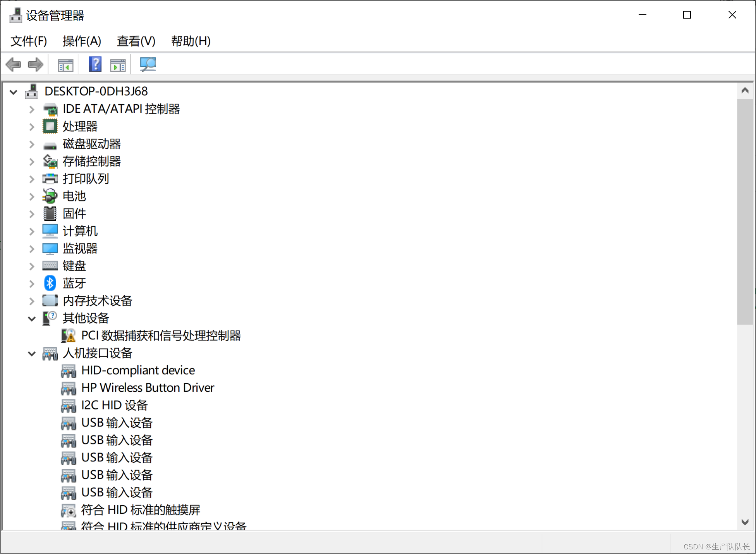This screenshot has height=554, width=756.
Task: Collapse the DESKTOP-0DH3J68 root node
Action: [x=14, y=92]
